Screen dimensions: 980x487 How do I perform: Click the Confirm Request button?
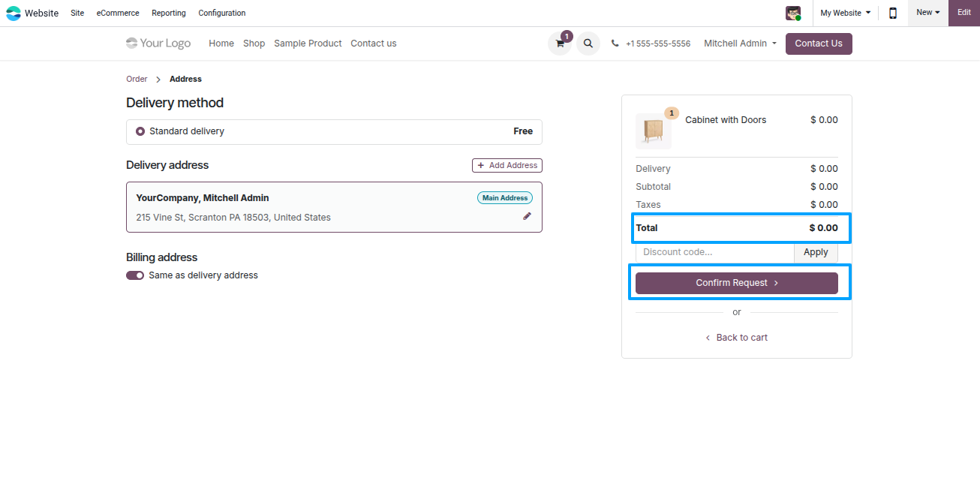pyautogui.click(x=737, y=283)
